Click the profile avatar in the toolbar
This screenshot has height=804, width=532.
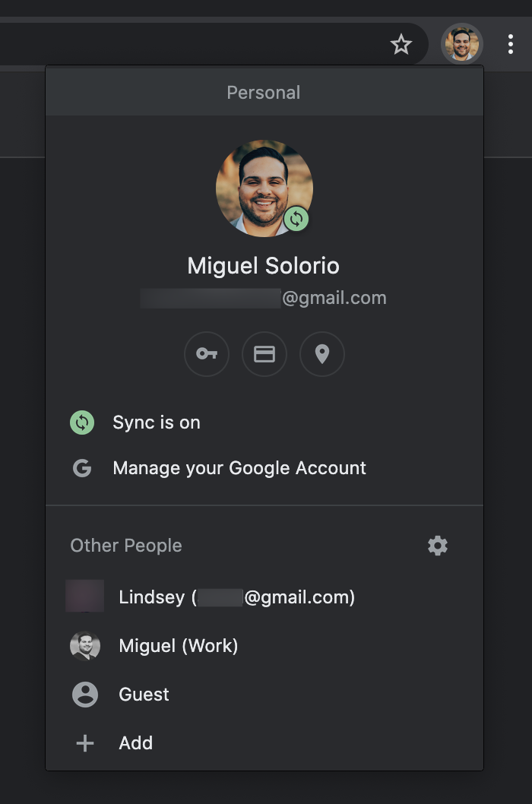[462, 44]
